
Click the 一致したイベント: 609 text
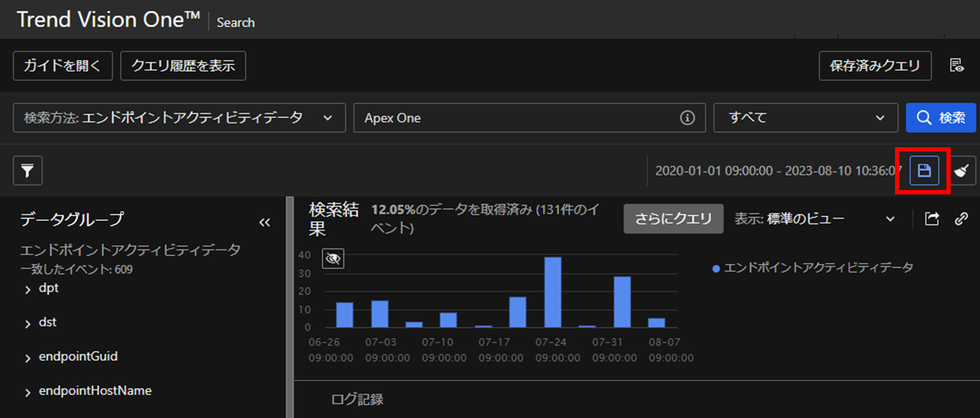[76, 269]
